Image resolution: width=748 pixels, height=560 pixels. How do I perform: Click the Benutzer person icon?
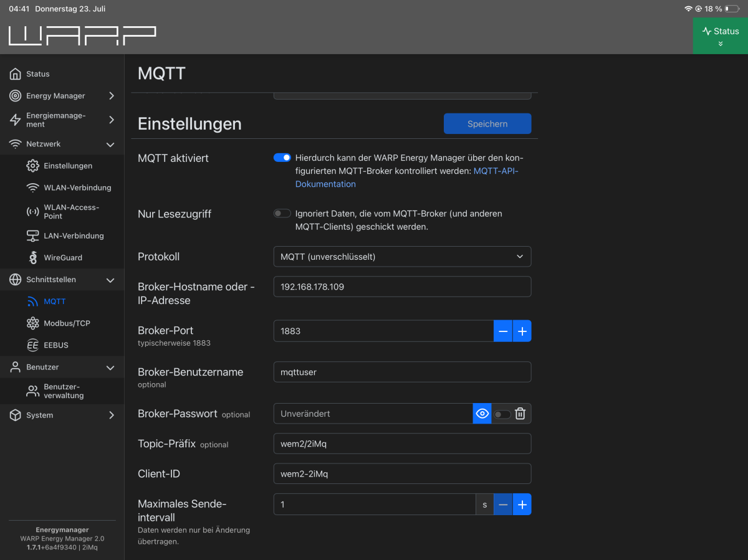16,367
